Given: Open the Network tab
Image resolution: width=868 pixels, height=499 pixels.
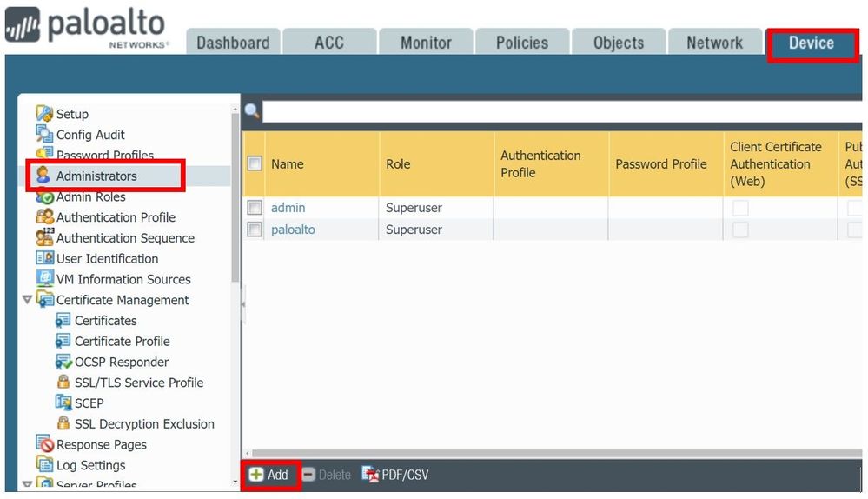Looking at the screenshot, I should [x=715, y=42].
